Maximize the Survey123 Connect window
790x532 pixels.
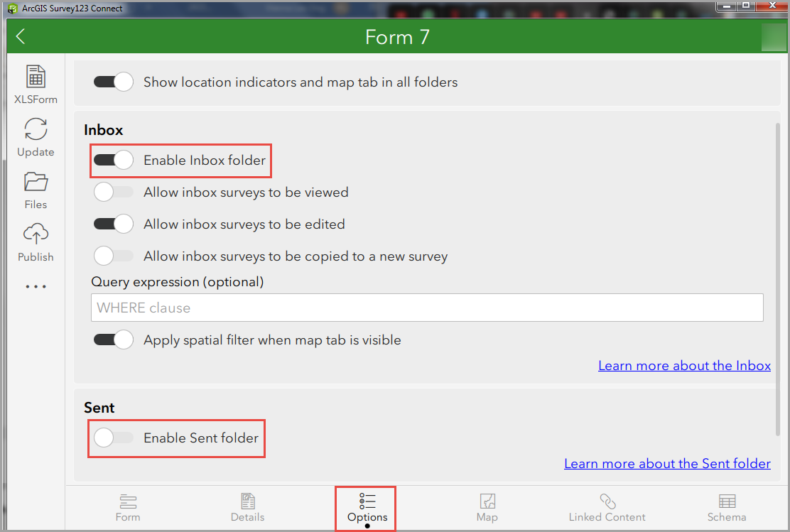click(746, 6)
